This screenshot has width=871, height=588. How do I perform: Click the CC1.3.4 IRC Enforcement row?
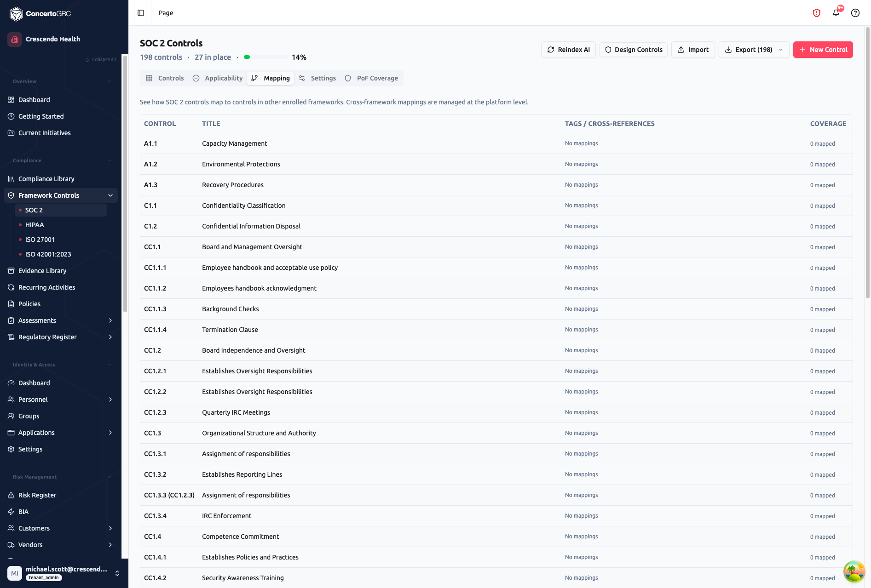(496, 516)
